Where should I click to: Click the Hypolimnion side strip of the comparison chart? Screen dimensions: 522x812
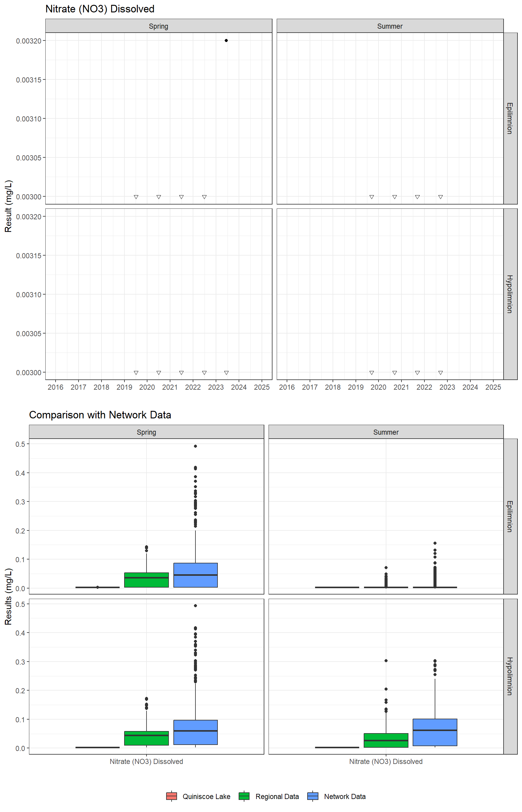click(510, 676)
